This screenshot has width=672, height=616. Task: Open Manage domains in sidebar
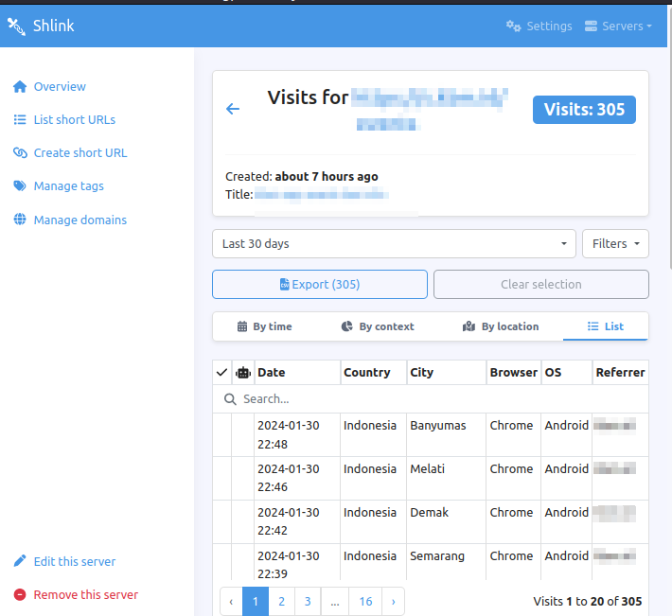[x=80, y=220]
